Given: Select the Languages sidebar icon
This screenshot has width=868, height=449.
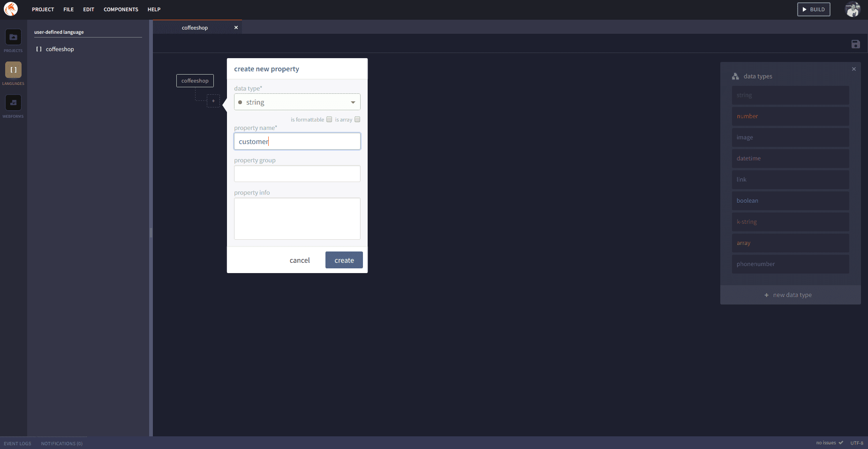Looking at the screenshot, I should (13, 70).
